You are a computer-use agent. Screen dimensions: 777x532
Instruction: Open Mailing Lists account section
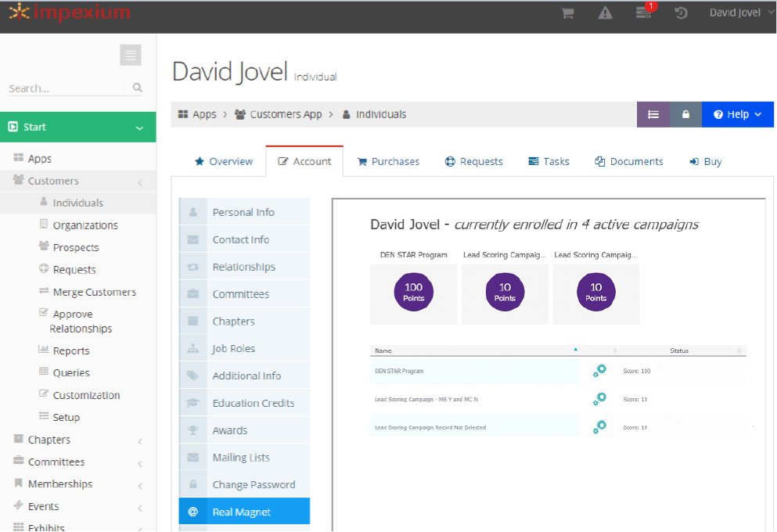tap(244, 457)
